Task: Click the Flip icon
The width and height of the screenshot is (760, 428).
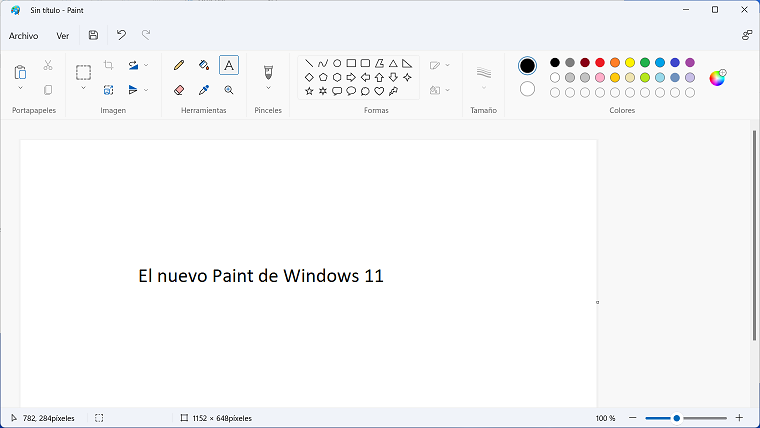Action: pyautogui.click(x=133, y=90)
